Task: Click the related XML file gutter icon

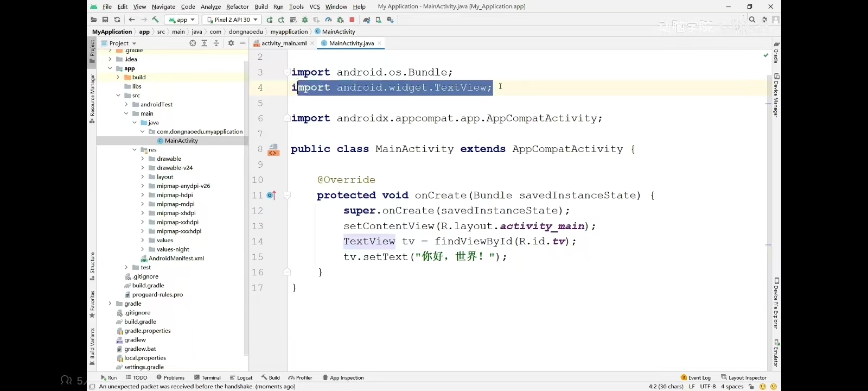Action: 273,150
